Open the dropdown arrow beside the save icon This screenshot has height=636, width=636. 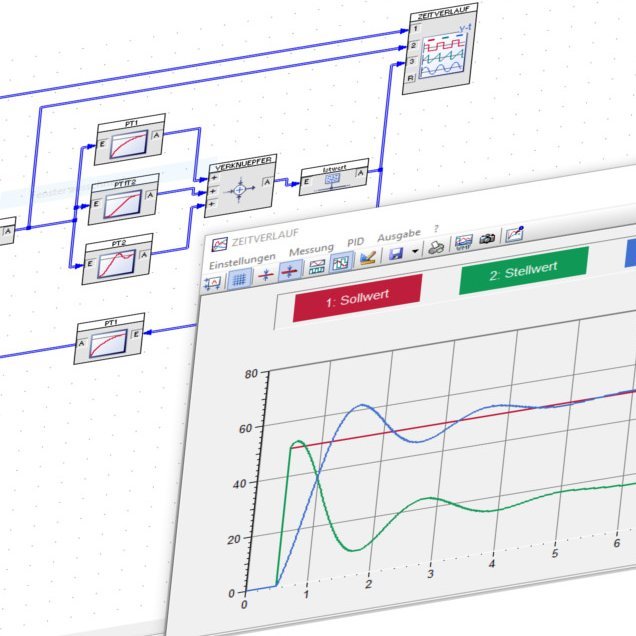(415, 251)
